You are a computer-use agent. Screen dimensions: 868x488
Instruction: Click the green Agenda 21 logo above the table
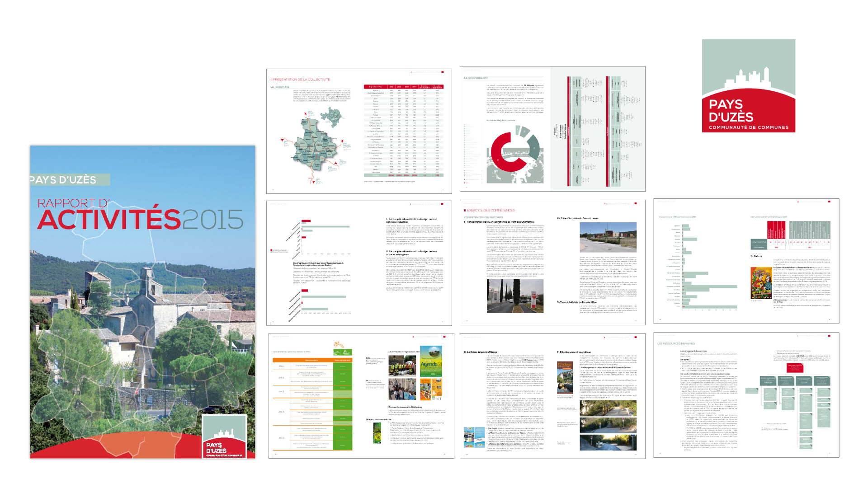[x=342, y=351]
